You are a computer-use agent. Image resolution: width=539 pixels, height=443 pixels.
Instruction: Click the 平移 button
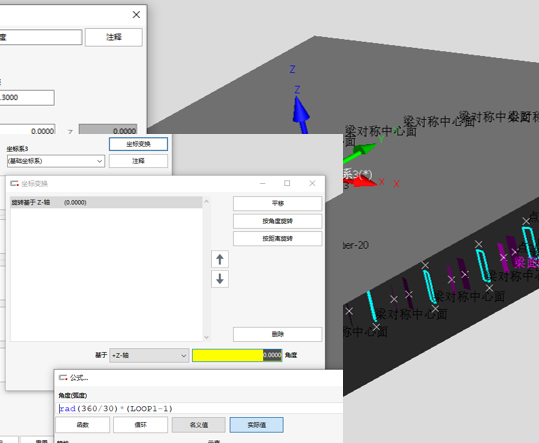(277, 203)
